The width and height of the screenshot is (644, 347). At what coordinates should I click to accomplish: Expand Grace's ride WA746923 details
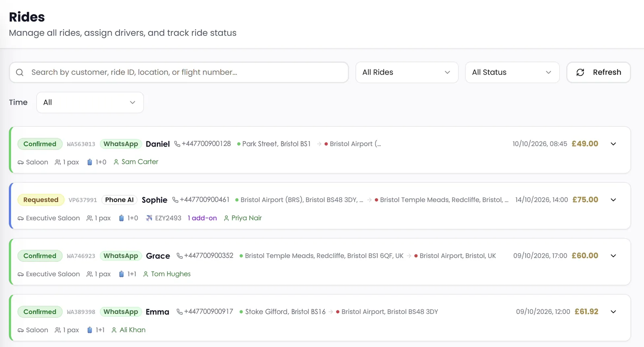[x=613, y=256]
